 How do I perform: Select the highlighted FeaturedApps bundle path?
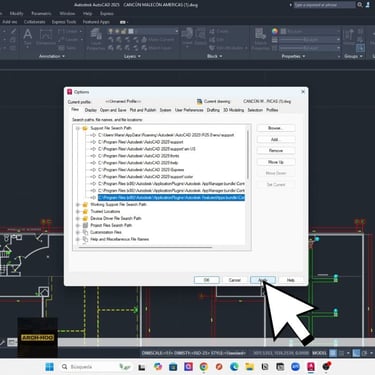tap(171, 198)
